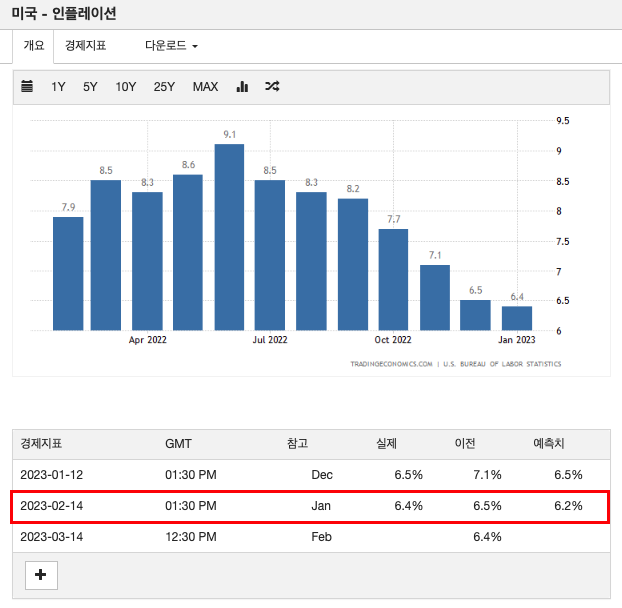Click the 예측치 column header
The height and width of the screenshot is (608, 622).
[549, 443]
